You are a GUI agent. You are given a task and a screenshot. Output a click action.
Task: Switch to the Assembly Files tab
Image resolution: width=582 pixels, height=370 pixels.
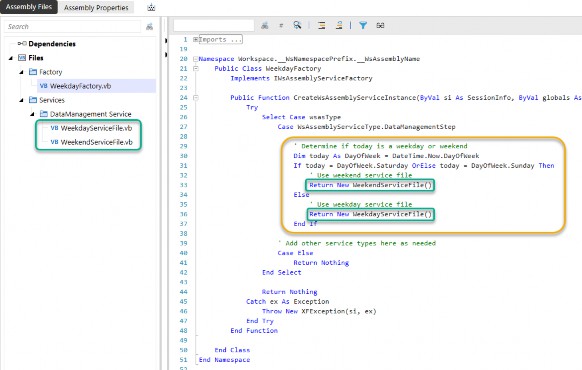pyautogui.click(x=29, y=7)
